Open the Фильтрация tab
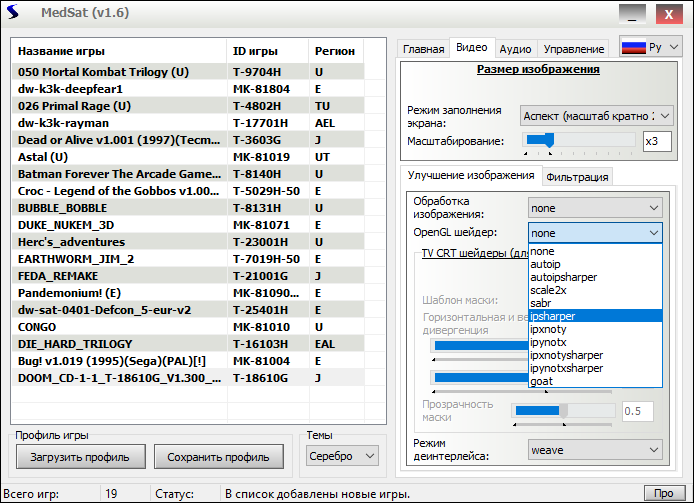This screenshot has height=503, width=694. 577,177
